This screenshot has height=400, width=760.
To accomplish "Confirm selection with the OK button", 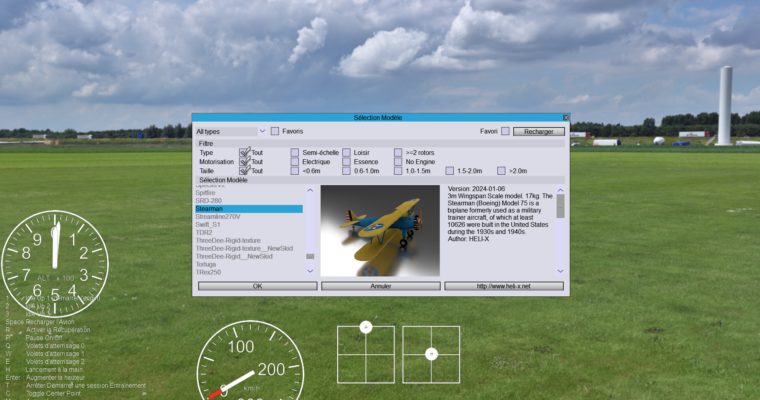I will (257, 286).
